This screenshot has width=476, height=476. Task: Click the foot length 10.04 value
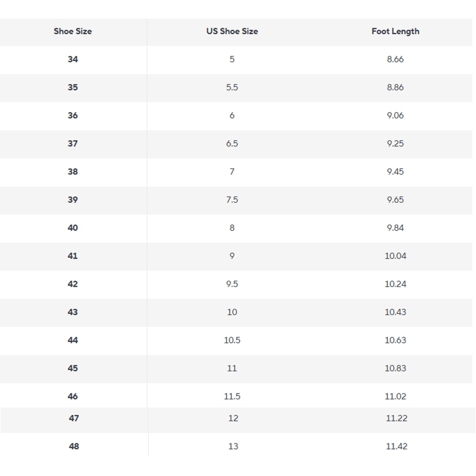(x=395, y=256)
